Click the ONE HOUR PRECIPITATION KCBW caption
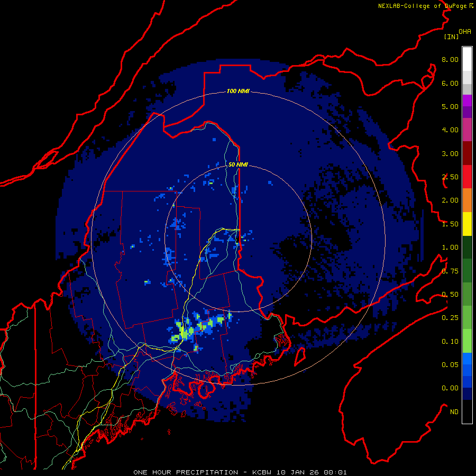Screen dimensions: 476x476 (x=240, y=472)
